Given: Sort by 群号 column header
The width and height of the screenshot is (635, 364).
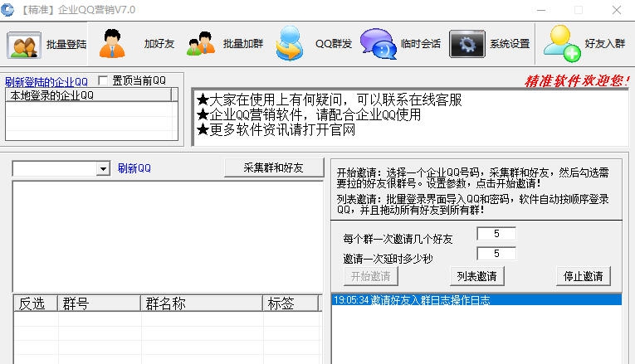Looking at the screenshot, I should click(100, 303).
